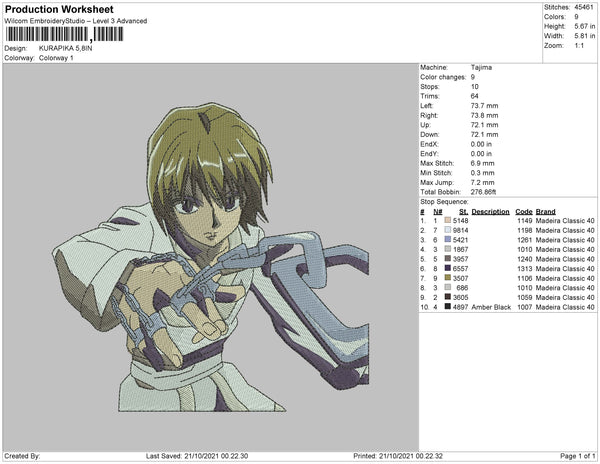Select the Max Jump value '7.2 mm'
Screen dimensions: 600x464
pos(483,182)
